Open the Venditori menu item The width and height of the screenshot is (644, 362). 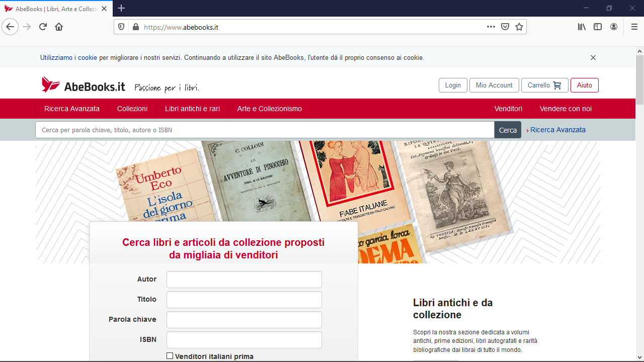coord(508,109)
